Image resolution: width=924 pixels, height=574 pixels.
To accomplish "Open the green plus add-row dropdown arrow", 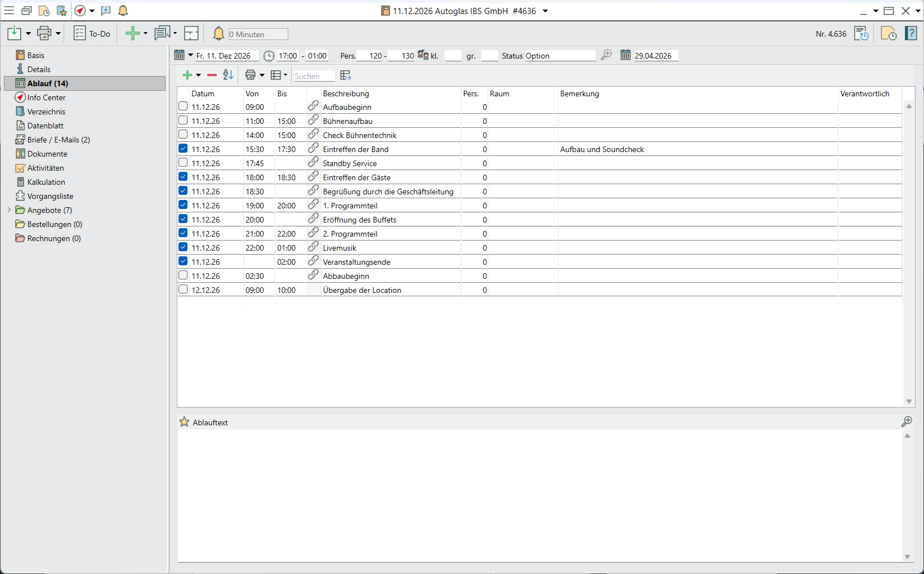I will coord(198,75).
